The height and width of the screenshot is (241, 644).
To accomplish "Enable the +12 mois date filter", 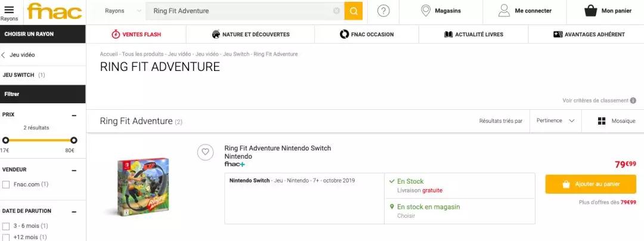I will [6, 237].
